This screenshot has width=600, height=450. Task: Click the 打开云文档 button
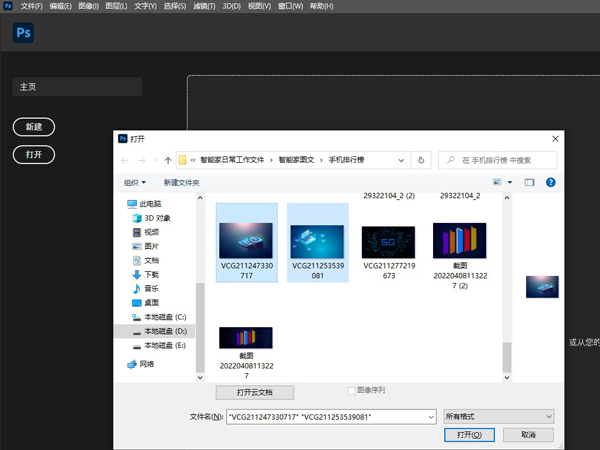(254, 392)
